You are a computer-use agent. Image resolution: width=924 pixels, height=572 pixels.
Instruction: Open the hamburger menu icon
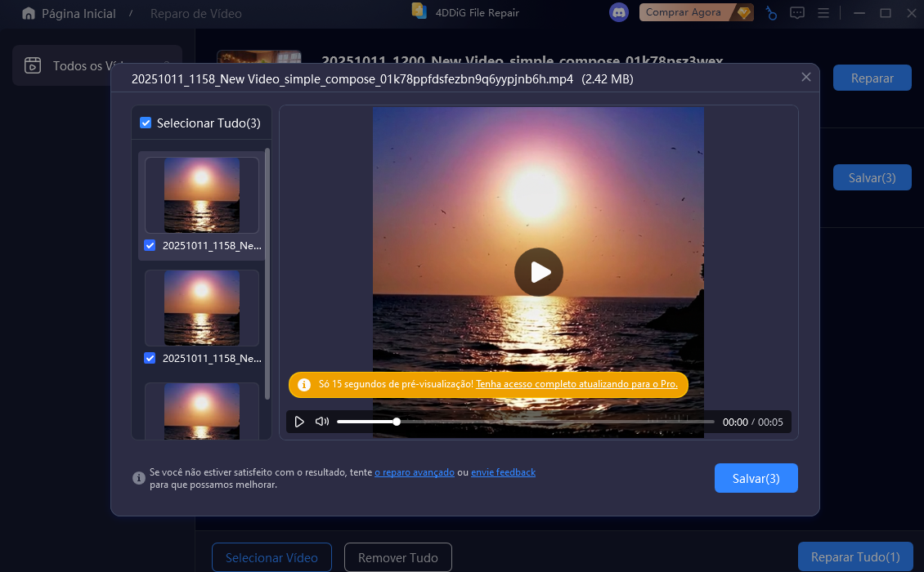click(x=823, y=13)
